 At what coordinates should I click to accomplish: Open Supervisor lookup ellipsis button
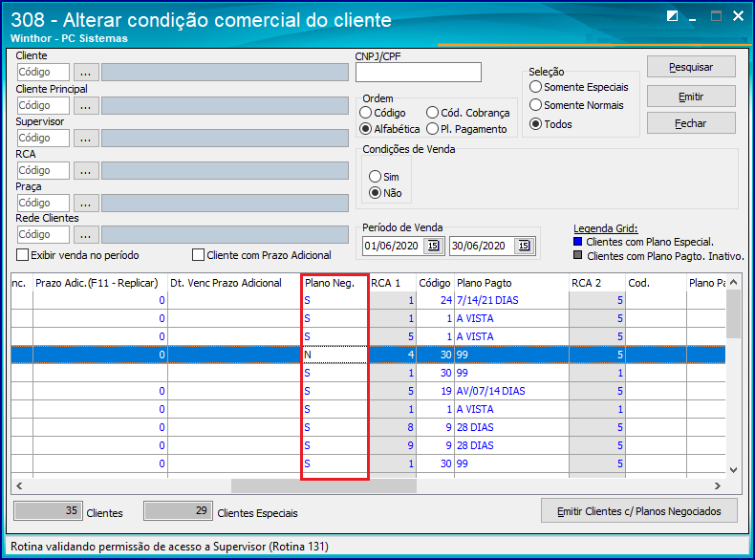[86, 139]
